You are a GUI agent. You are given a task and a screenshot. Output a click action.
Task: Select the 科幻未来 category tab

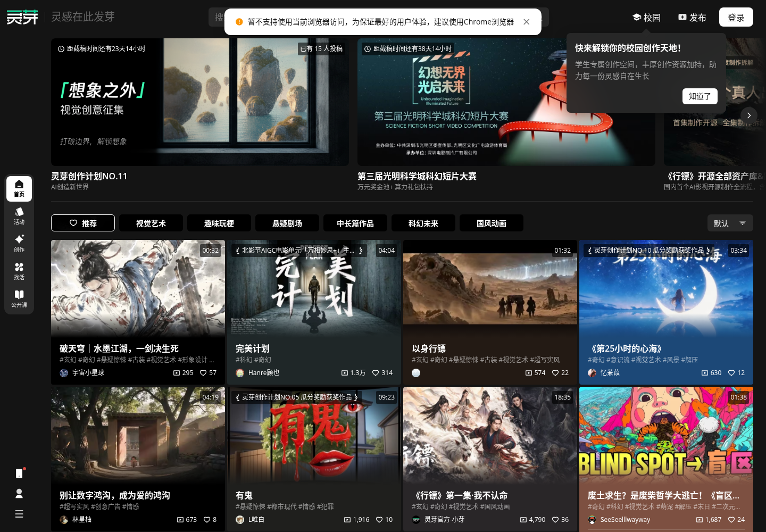tap(423, 223)
